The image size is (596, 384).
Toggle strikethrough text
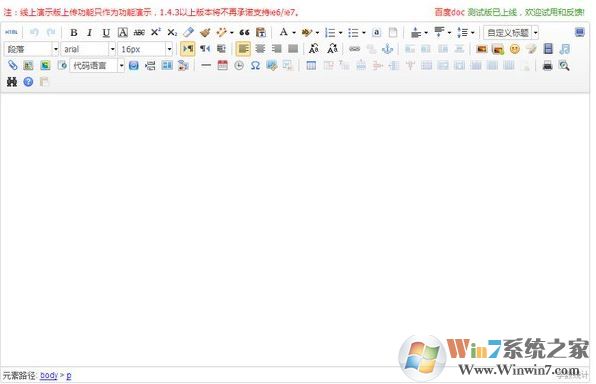139,33
